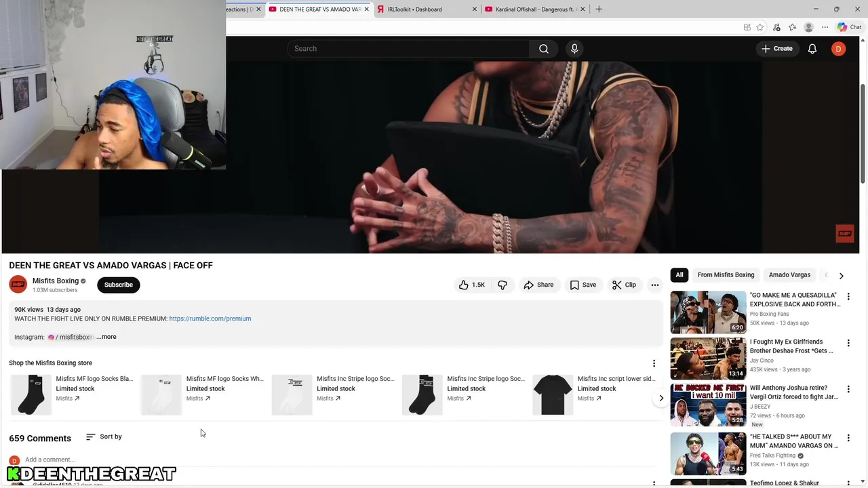The height and width of the screenshot is (488, 868).
Task: Open Misfits MF logo Socks White product
Action: click(202, 394)
